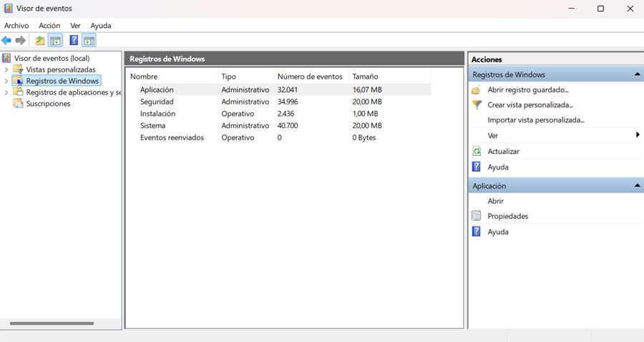Click Importar vista personalizada... action
This screenshot has width=644, height=342.
click(x=535, y=120)
